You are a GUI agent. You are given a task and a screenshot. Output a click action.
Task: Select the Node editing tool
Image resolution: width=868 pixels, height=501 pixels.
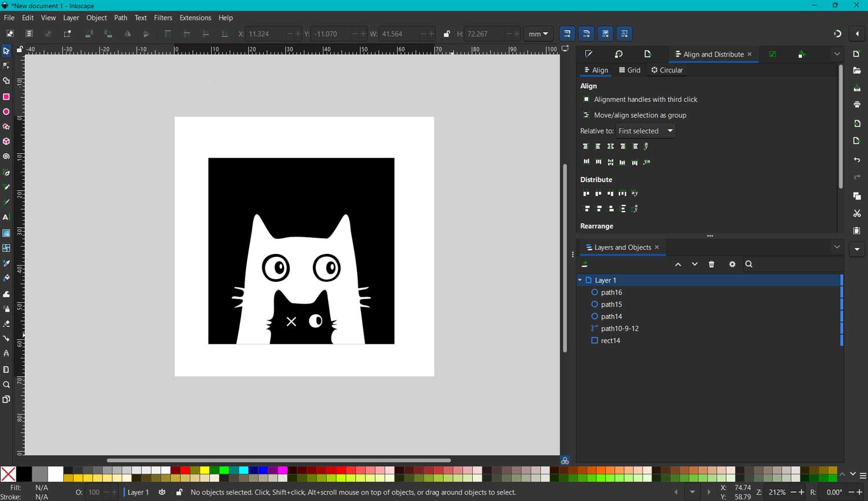click(x=6, y=66)
